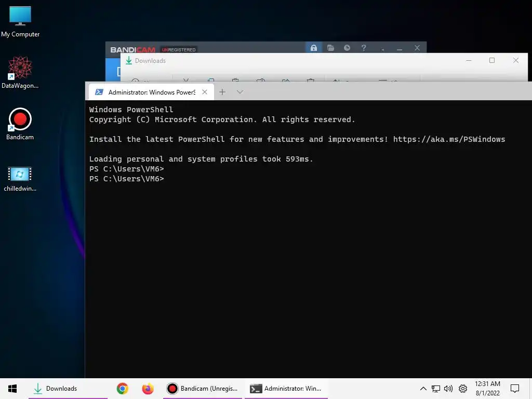
Task: Close the Downloads window
Action: click(516, 60)
